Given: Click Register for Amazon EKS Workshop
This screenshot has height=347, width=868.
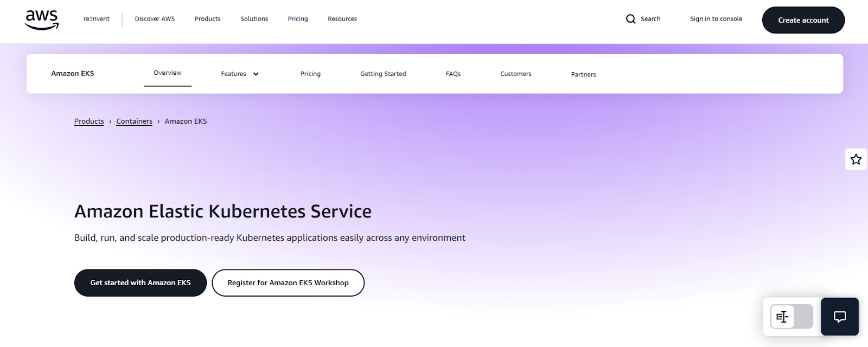Looking at the screenshot, I should click(x=288, y=283).
